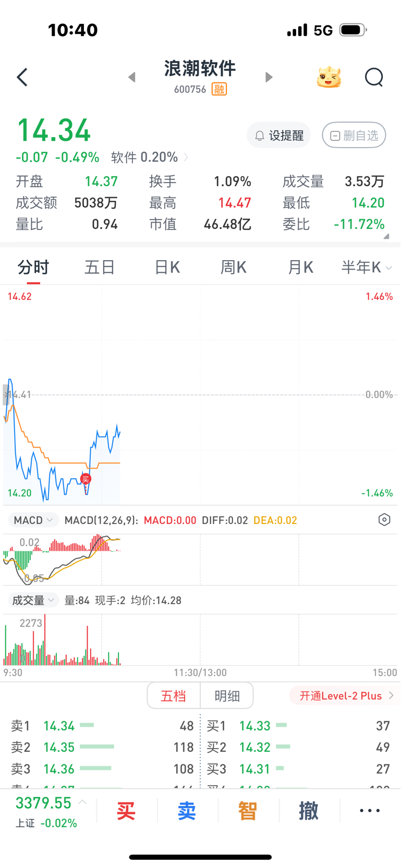The image size is (401, 868).
Task: Open the 开通Level-2 Plus link
Action: pyautogui.click(x=345, y=695)
